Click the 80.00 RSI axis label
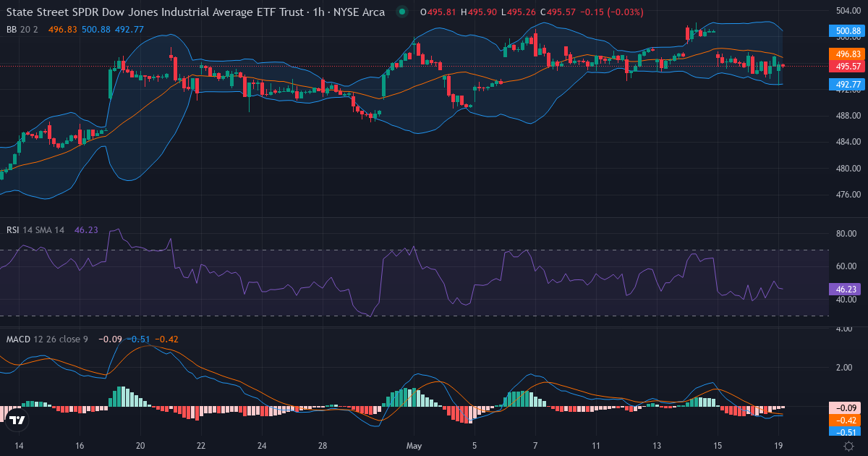This screenshot has width=868, height=456. click(x=846, y=234)
